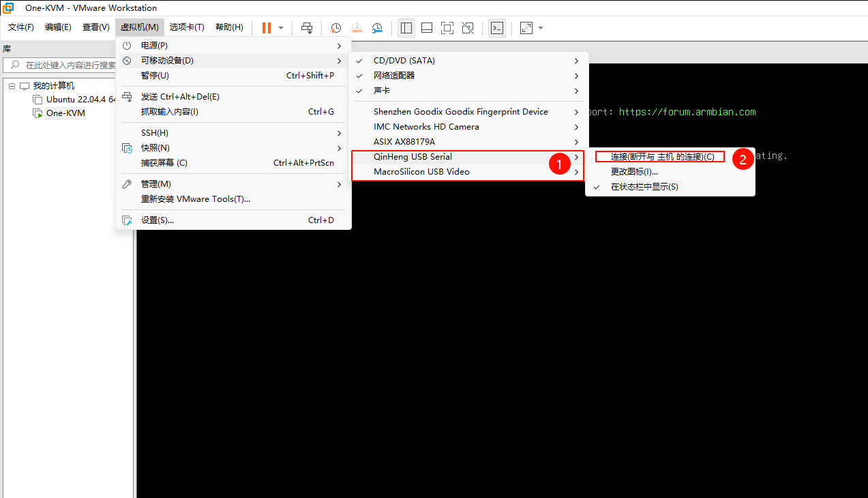The image size is (868, 498).
Task: Toggle the CD/DVD (SATA) checked device
Action: coord(404,61)
